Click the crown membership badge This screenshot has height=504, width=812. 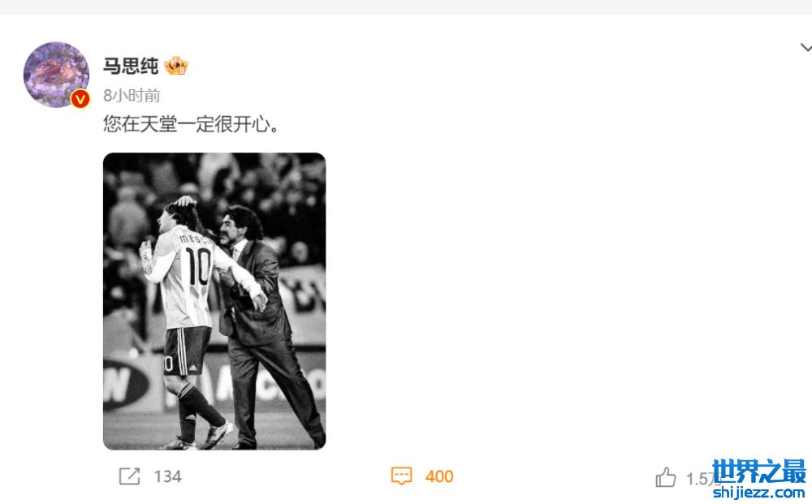pyautogui.click(x=176, y=66)
